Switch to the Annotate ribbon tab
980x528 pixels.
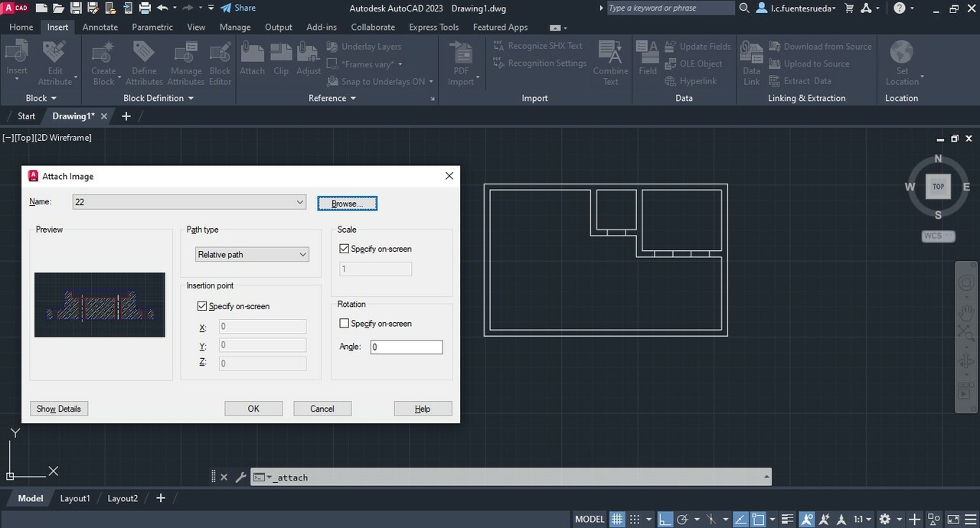pyautogui.click(x=100, y=27)
